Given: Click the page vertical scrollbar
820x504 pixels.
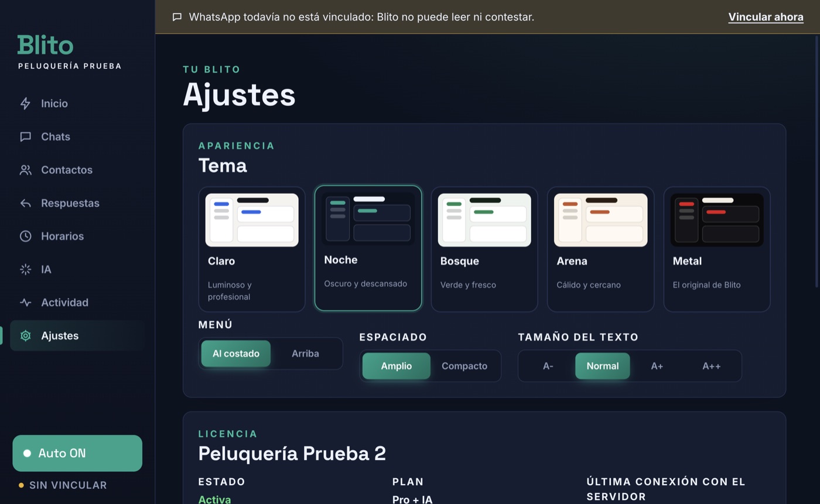Looking at the screenshot, I should click(816, 161).
